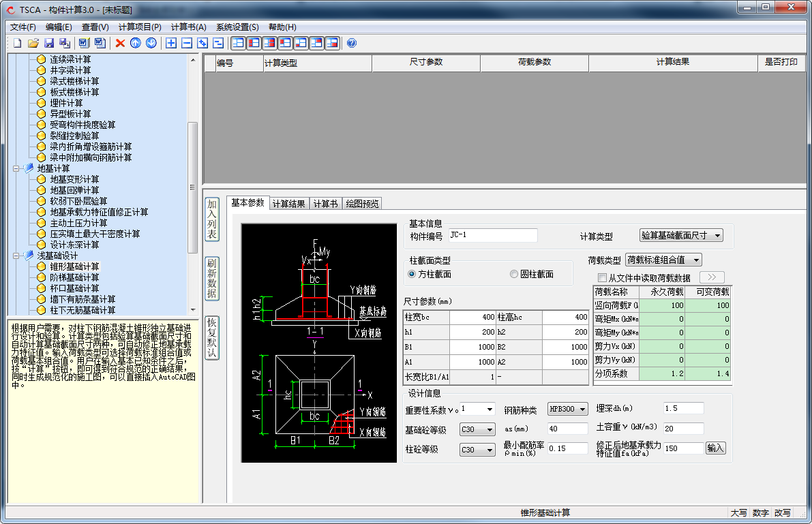This screenshot has height=524, width=812.
Task: Switch to the 绘图预览 tab
Action: (x=362, y=204)
